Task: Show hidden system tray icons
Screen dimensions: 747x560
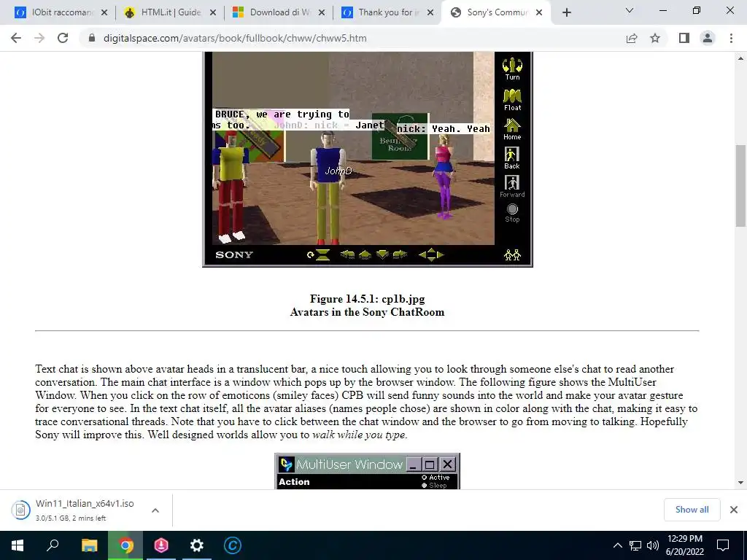Action: pos(617,545)
